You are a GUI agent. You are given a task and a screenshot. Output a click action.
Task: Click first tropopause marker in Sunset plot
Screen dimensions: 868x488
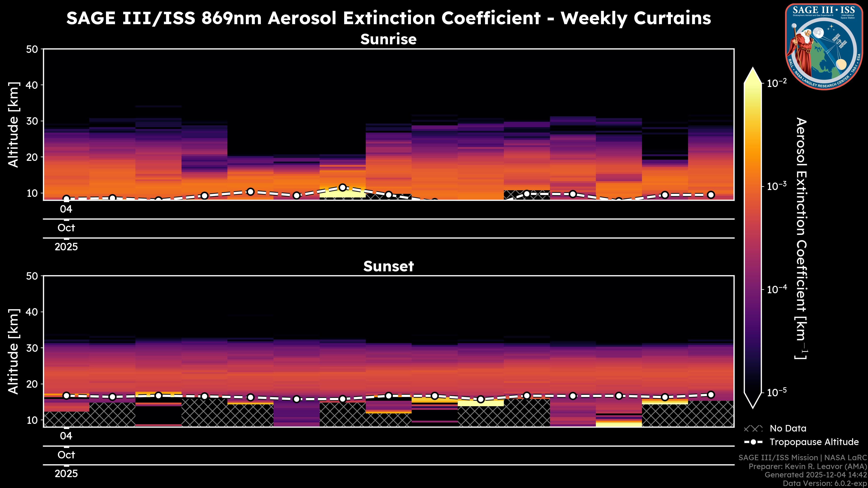tap(66, 396)
